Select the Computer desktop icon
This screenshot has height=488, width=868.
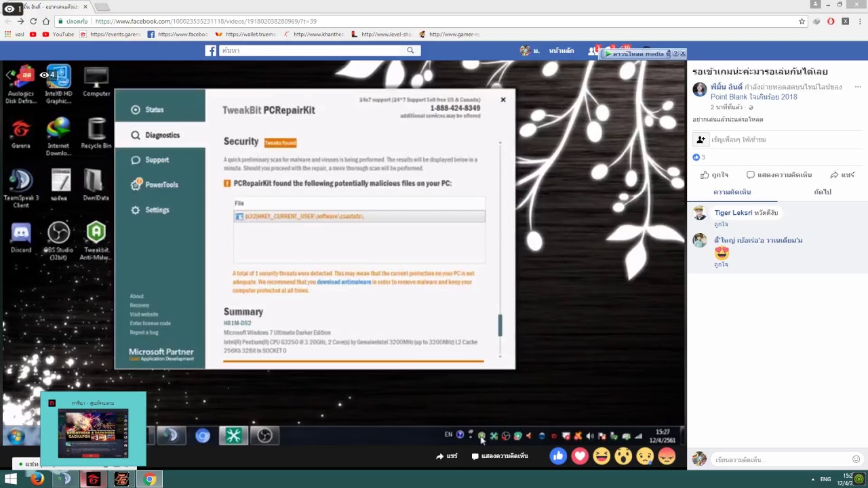coord(96,82)
